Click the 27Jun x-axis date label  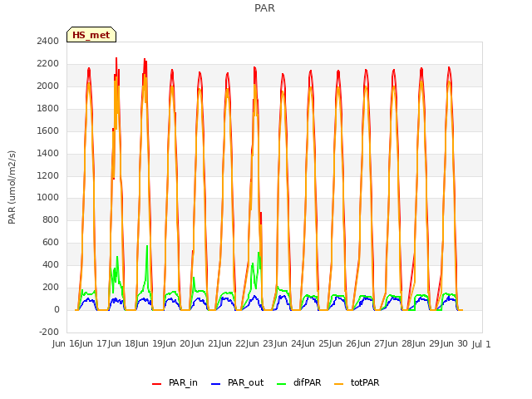(x=386, y=344)
